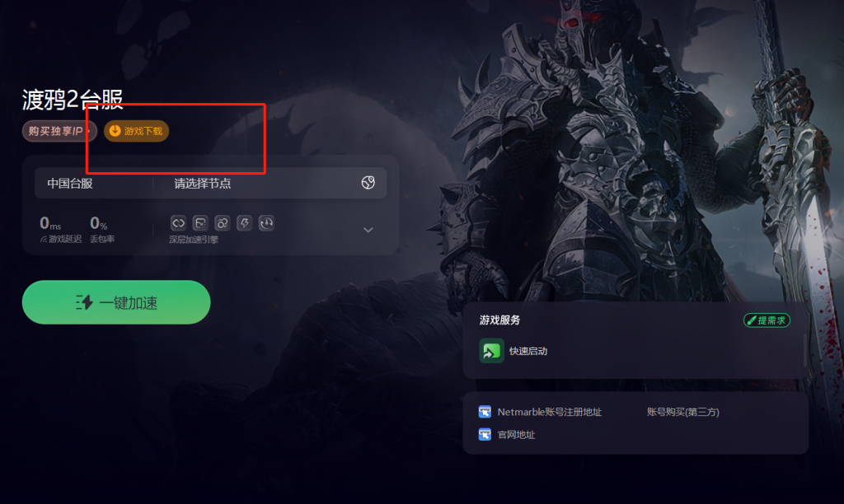The image size is (844, 504).
Task: Click the game services panel scrollbar
Action: [805, 350]
